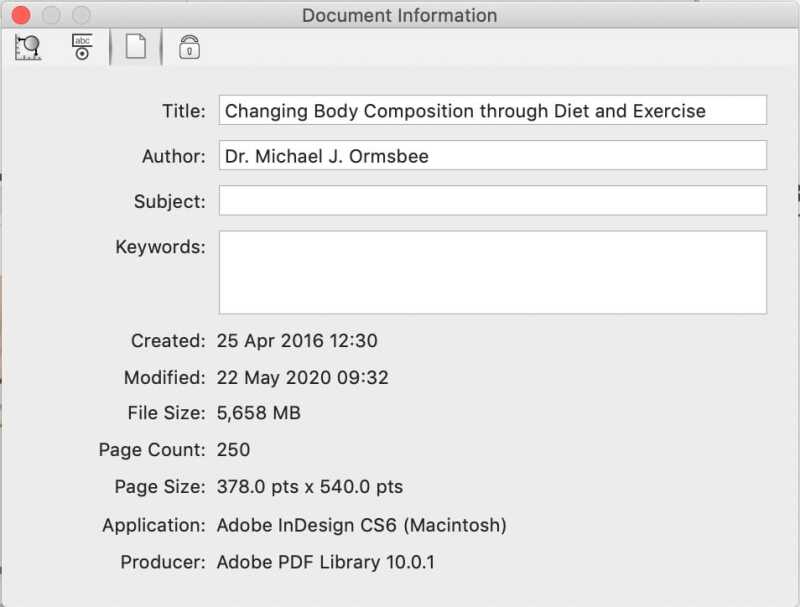Click the Modified date 22 May 2020
The height and width of the screenshot is (607, 800).
[304, 378]
